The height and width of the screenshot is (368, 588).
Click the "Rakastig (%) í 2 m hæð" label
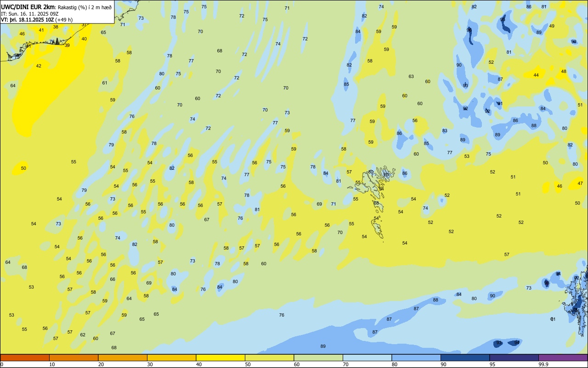[x=85, y=7]
